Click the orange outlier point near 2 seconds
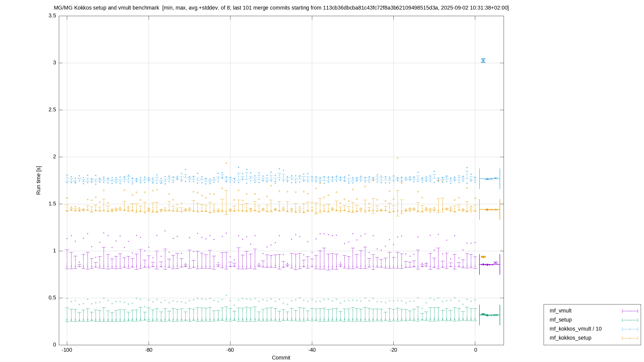 click(397, 158)
